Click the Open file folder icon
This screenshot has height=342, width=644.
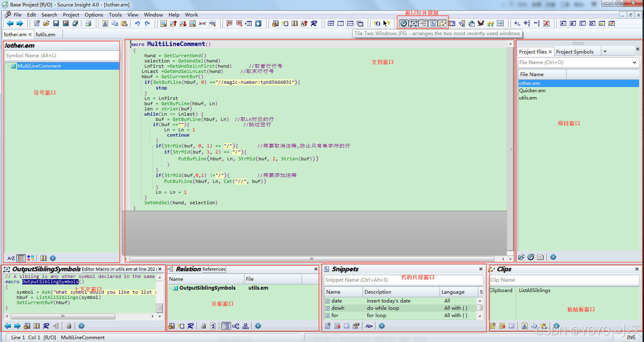point(46,23)
